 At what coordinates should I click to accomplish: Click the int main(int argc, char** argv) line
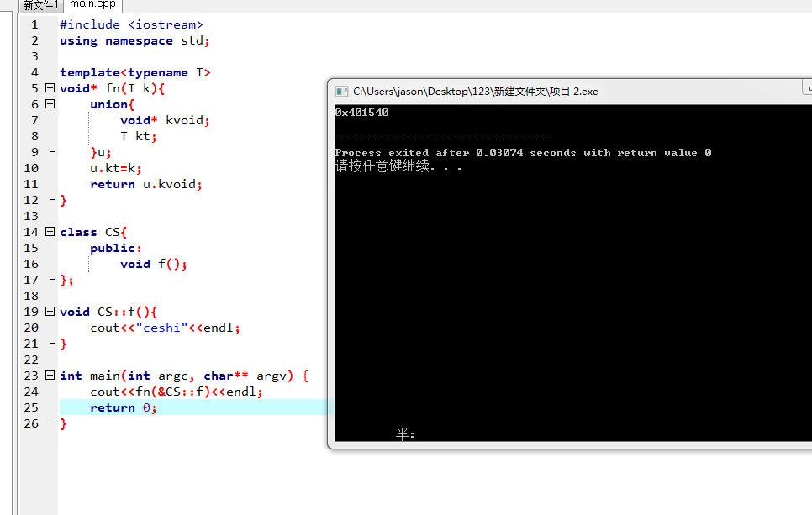click(x=184, y=376)
